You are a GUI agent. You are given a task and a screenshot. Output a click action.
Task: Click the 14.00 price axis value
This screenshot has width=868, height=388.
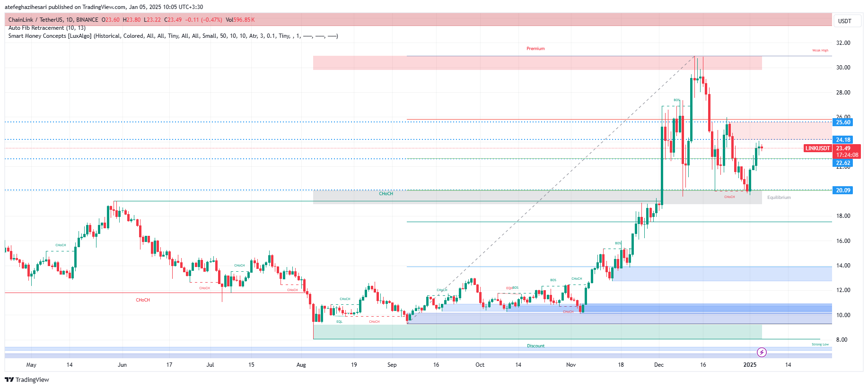[843, 266]
